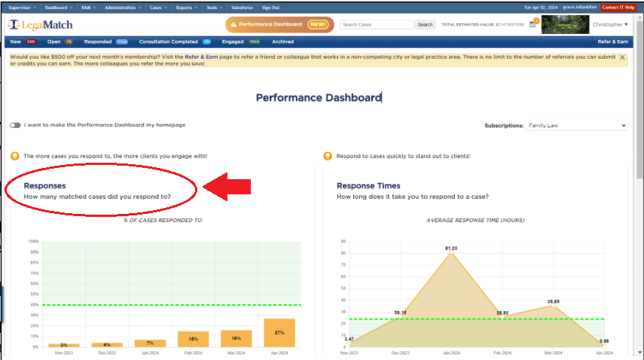Screen dimensions: 644x360
Task: Dismiss the Refer & Earn banner
Action: 622,57
